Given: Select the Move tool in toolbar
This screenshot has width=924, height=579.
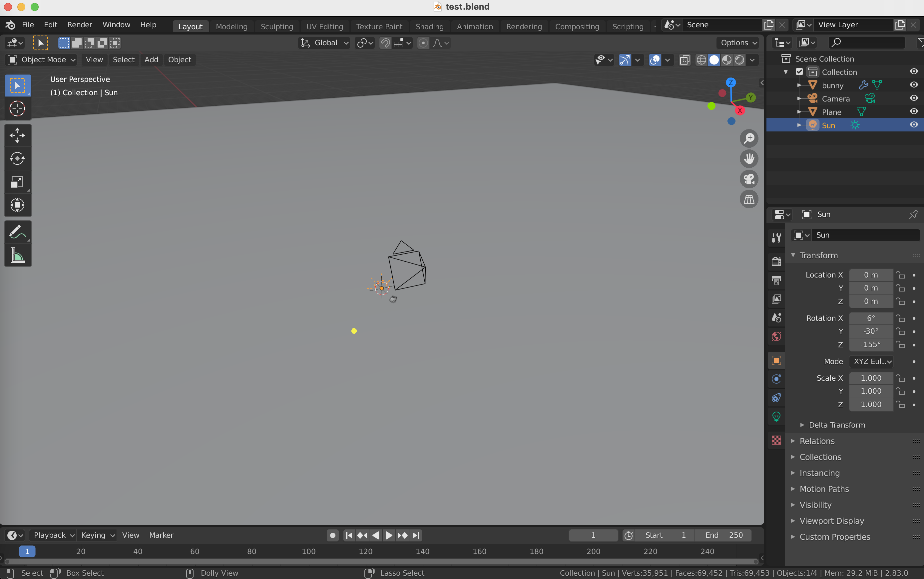Looking at the screenshot, I should click(17, 135).
